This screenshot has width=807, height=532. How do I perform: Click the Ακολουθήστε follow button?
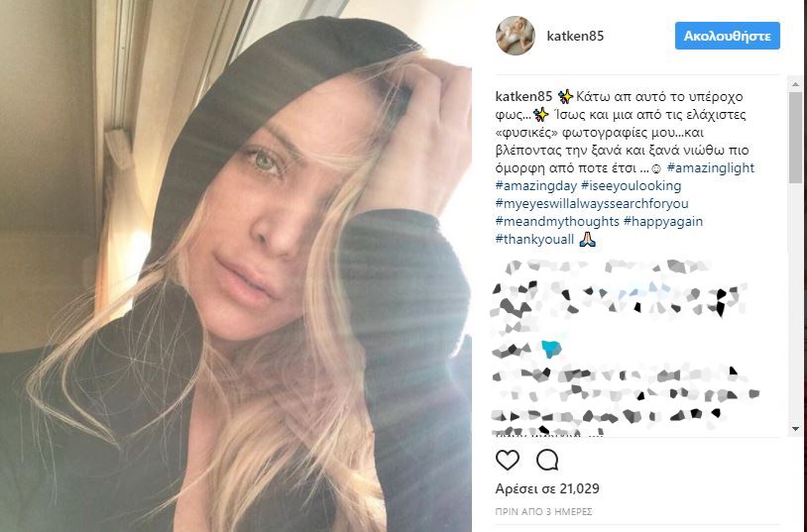[728, 36]
